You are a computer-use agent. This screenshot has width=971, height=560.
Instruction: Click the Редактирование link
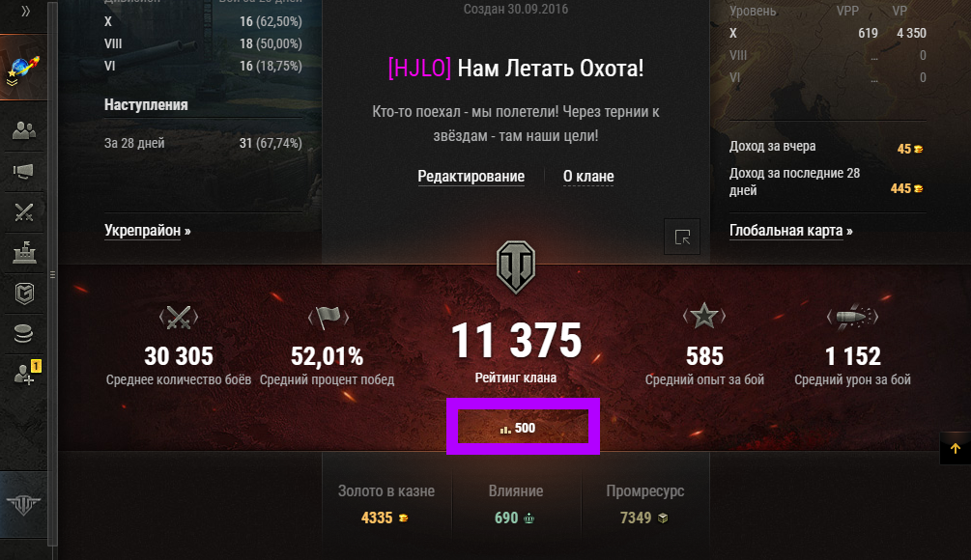click(471, 177)
